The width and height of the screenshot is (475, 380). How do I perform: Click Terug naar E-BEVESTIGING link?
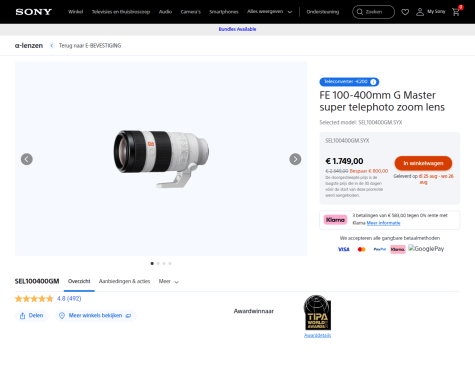click(90, 46)
